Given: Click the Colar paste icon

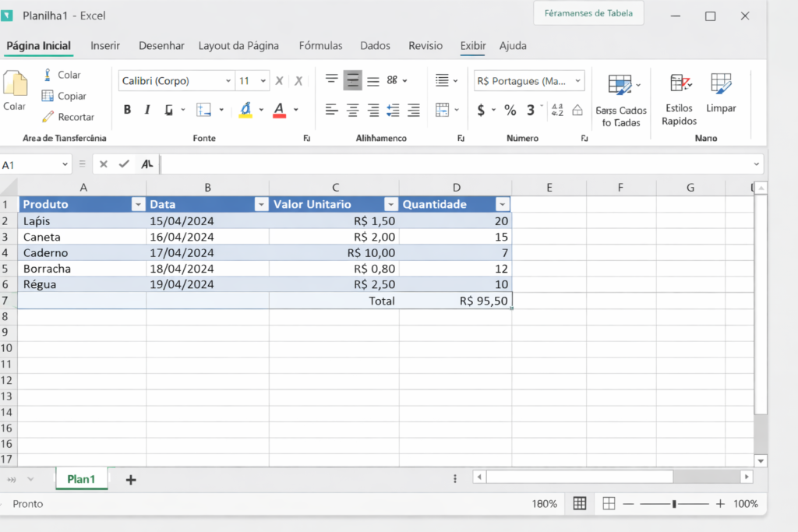Looking at the screenshot, I should point(15,84).
